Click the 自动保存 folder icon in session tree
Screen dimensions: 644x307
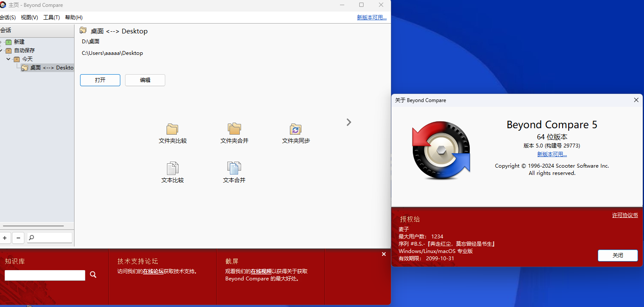9,51
